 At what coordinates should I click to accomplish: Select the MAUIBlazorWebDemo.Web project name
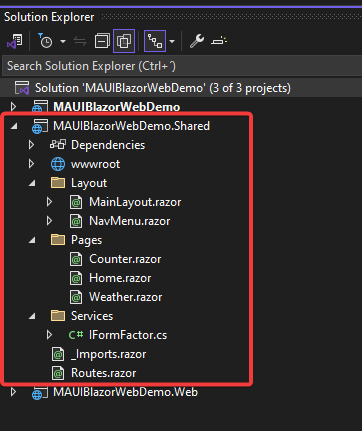pos(126,392)
